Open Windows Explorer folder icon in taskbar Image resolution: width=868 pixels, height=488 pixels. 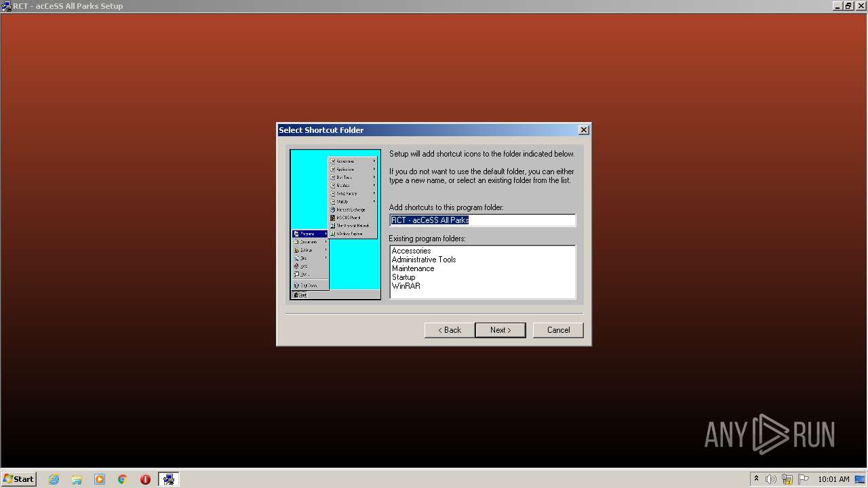coord(77,479)
